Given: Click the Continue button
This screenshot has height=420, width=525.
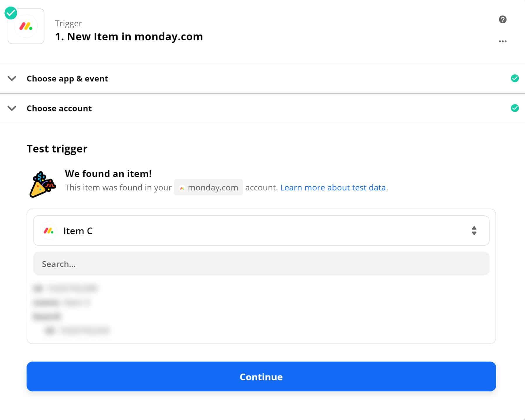Looking at the screenshot, I should pyautogui.click(x=261, y=376).
